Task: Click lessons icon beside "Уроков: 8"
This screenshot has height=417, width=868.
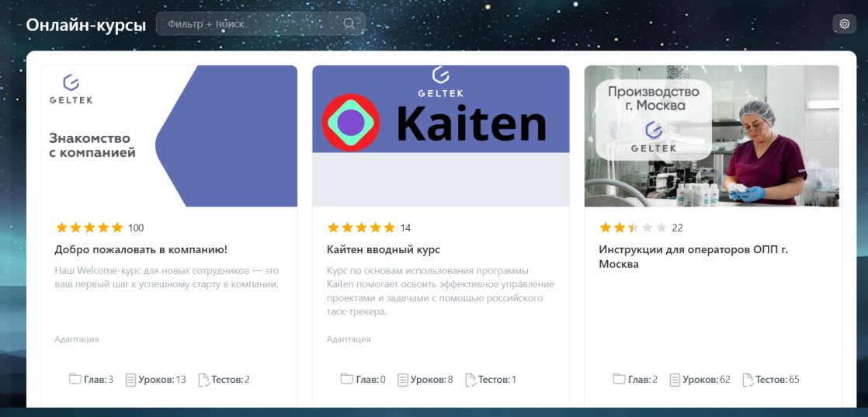Action: (403, 380)
